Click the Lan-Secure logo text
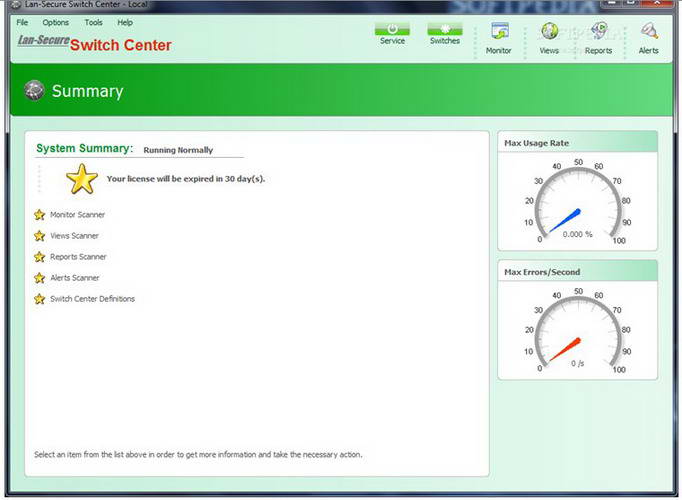The width and height of the screenshot is (682, 500). pos(43,40)
